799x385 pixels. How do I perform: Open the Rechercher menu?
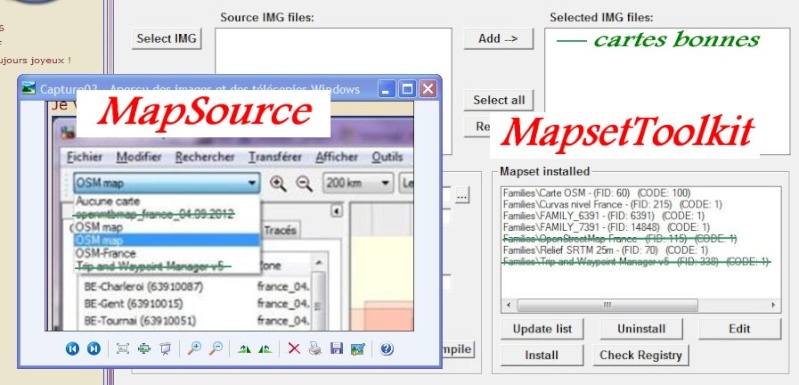tap(205, 157)
